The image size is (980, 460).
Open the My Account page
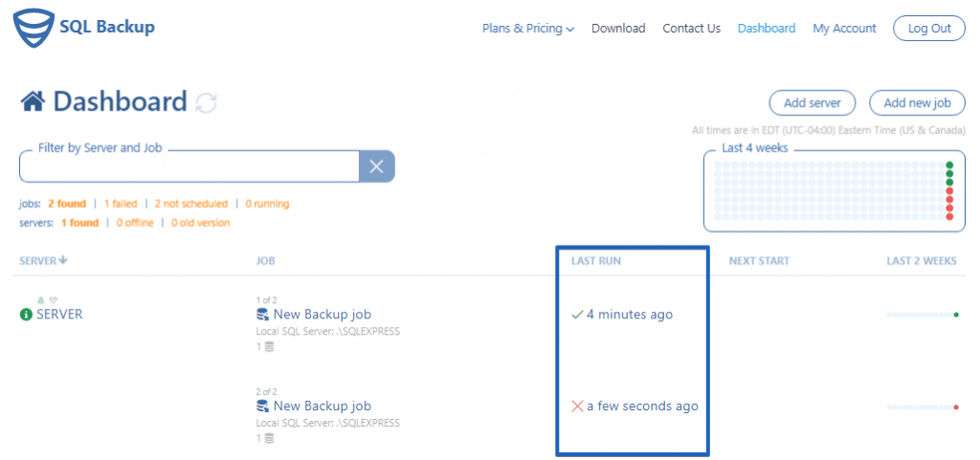844,29
